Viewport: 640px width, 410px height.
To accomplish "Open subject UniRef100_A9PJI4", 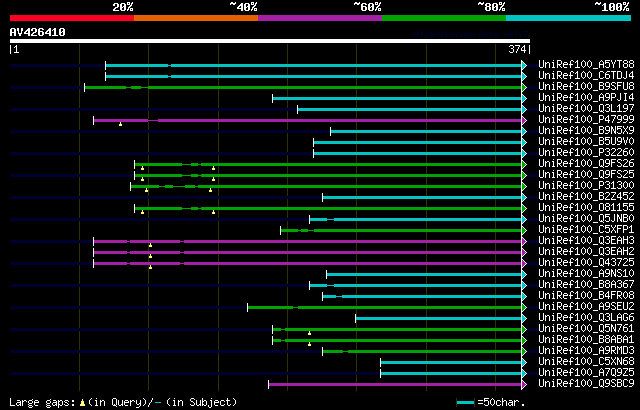I will pos(586,98).
